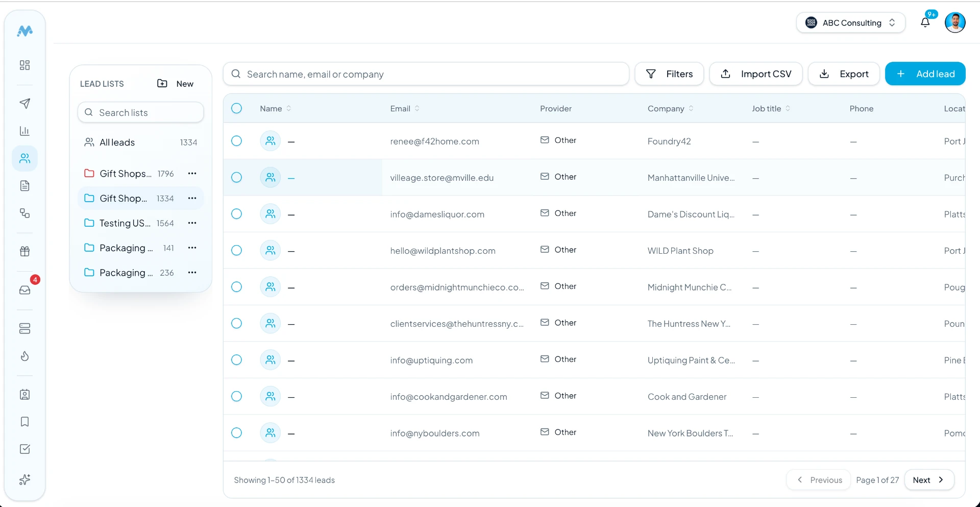980x507 pixels.
Task: Click lead avatar icon for info@nyboulders.com row
Action: 270,433
